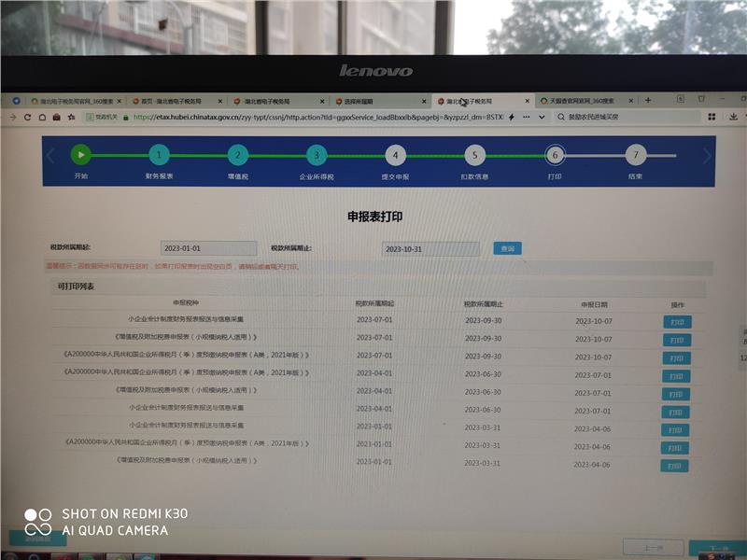
Task: Open a new browser tab with plus
Action: (648, 100)
